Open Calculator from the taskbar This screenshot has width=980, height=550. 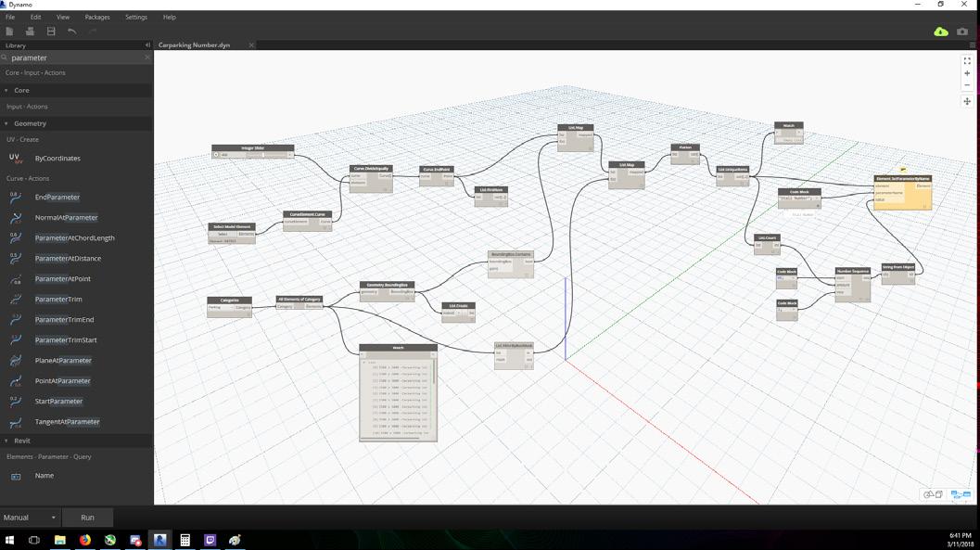(x=185, y=540)
